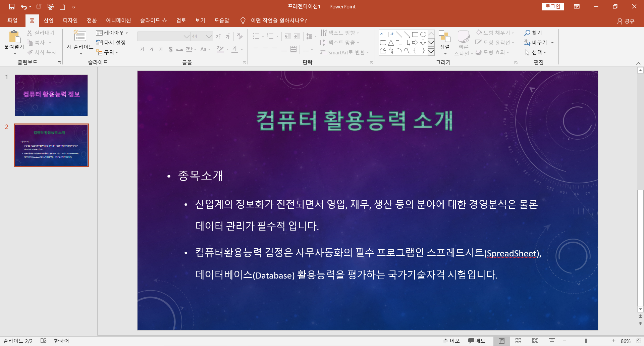
Task: Click the clear all formatting eraser icon
Action: coord(239,36)
